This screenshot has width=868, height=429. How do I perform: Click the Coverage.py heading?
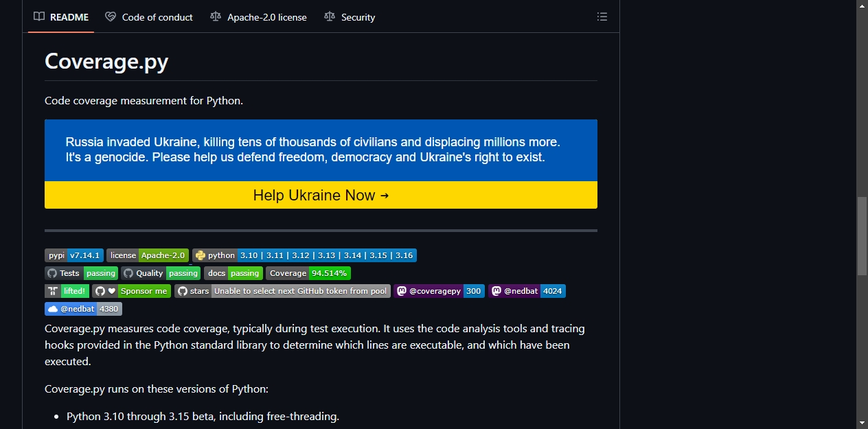click(106, 61)
